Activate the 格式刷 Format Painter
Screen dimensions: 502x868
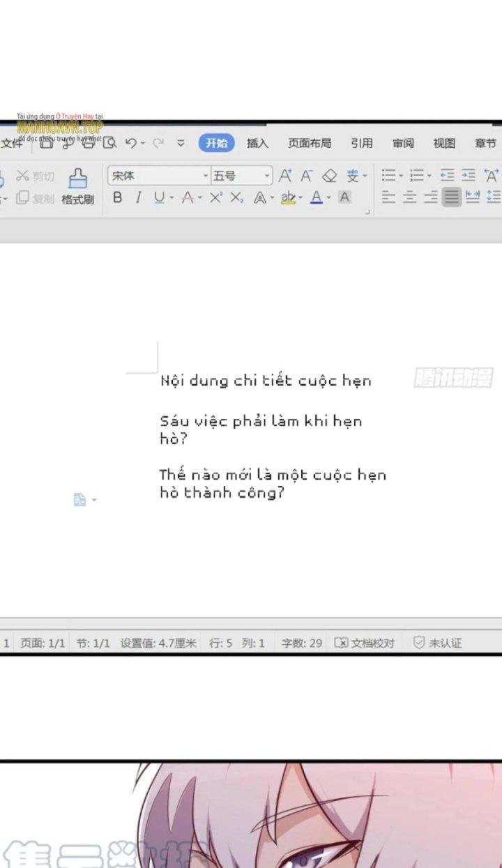[77, 187]
